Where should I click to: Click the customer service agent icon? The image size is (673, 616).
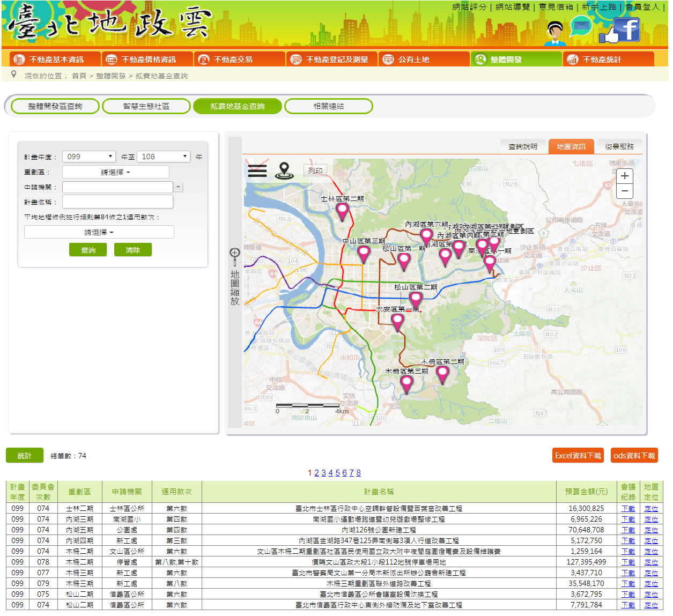coord(555,33)
